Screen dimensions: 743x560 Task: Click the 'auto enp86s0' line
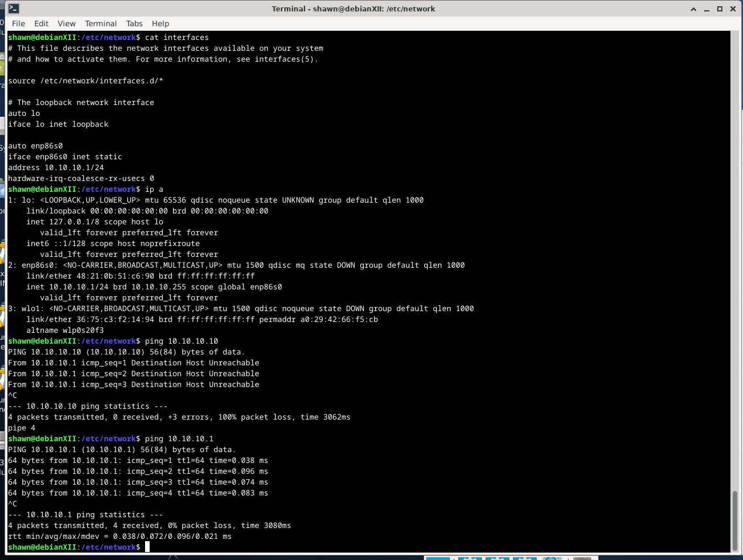pyautogui.click(x=35, y=146)
